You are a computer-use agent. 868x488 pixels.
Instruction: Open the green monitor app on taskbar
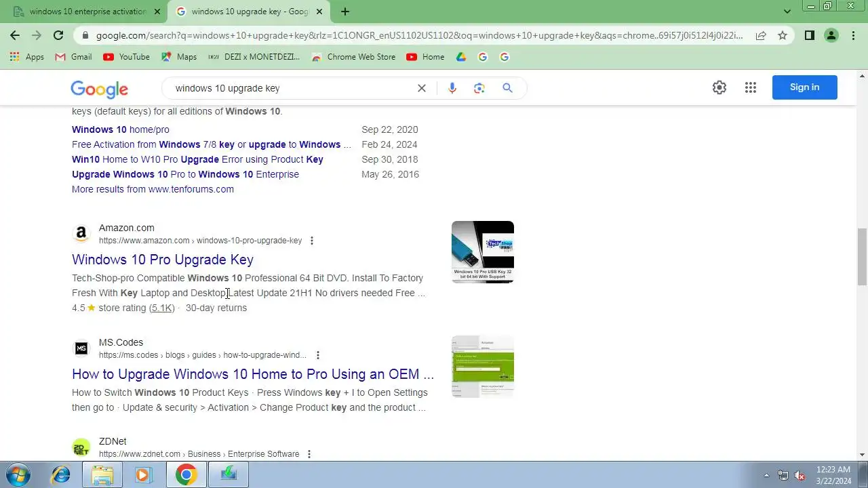229,474
